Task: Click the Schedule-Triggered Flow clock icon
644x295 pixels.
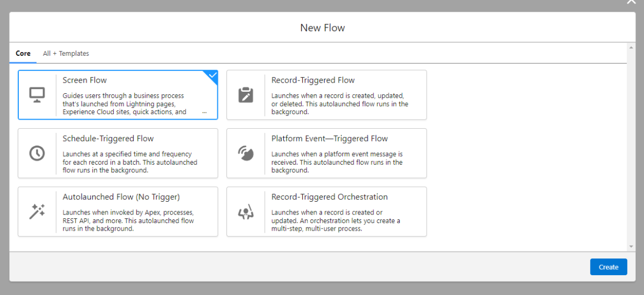Action: coord(37,153)
